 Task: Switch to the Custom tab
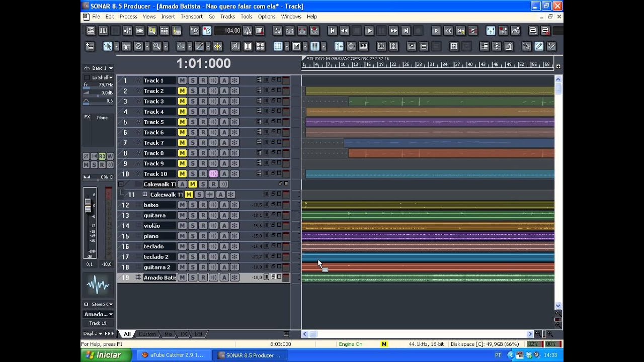pos(147,334)
